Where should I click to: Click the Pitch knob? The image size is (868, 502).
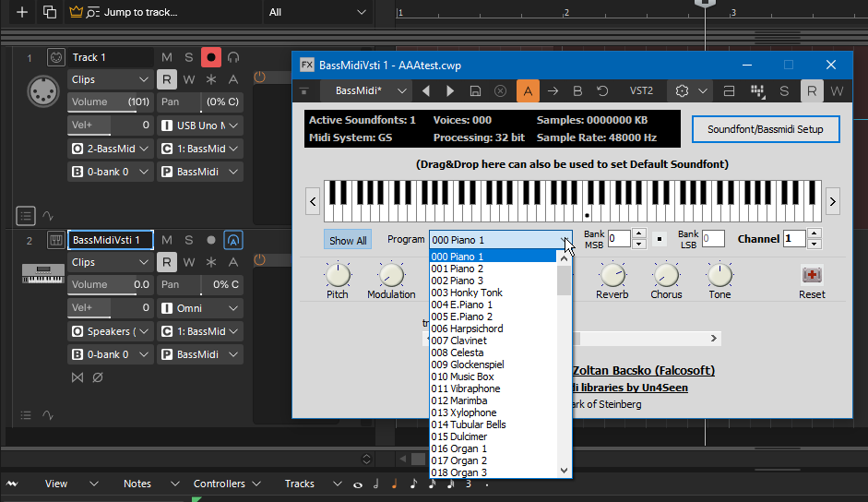(x=338, y=275)
